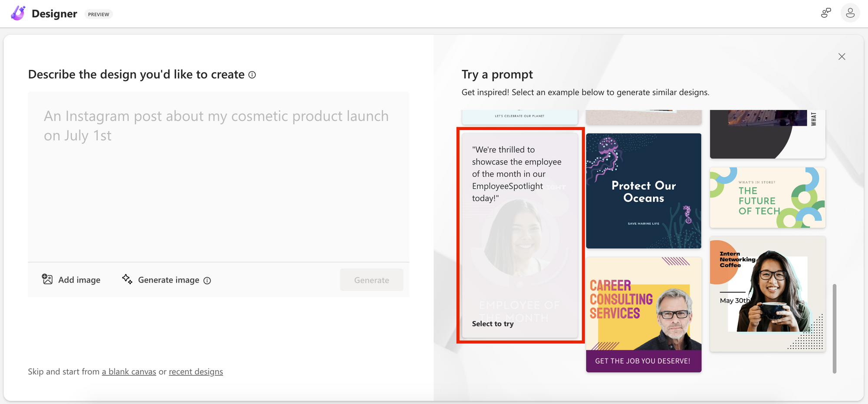Click the info icon next to Generate image
868x404 pixels.
[207, 280]
